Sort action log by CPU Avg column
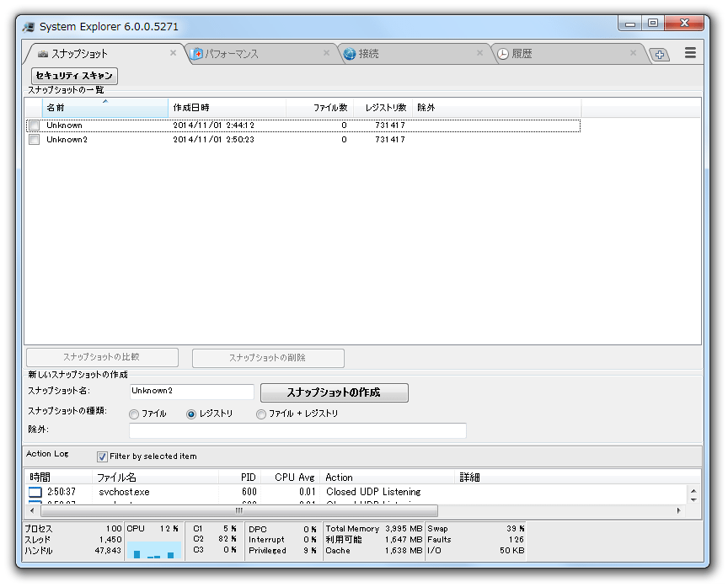Viewport: 728px width, 587px height. coord(290,477)
